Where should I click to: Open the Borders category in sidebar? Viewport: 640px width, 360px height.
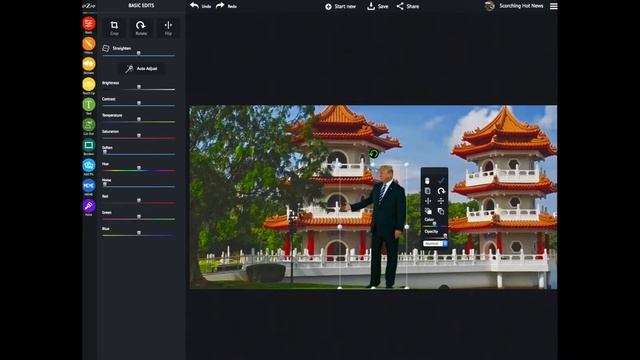point(89,145)
